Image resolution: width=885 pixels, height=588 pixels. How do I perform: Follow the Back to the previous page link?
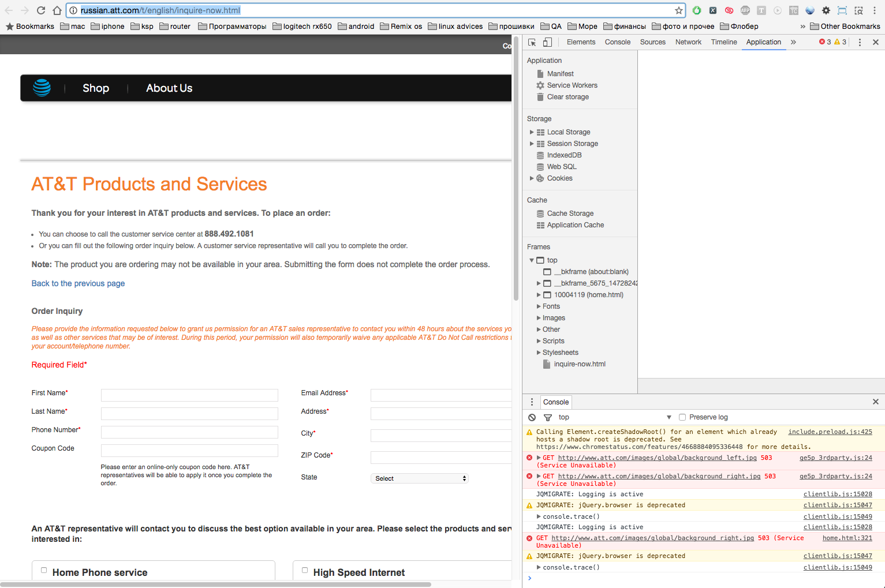pyautogui.click(x=78, y=283)
